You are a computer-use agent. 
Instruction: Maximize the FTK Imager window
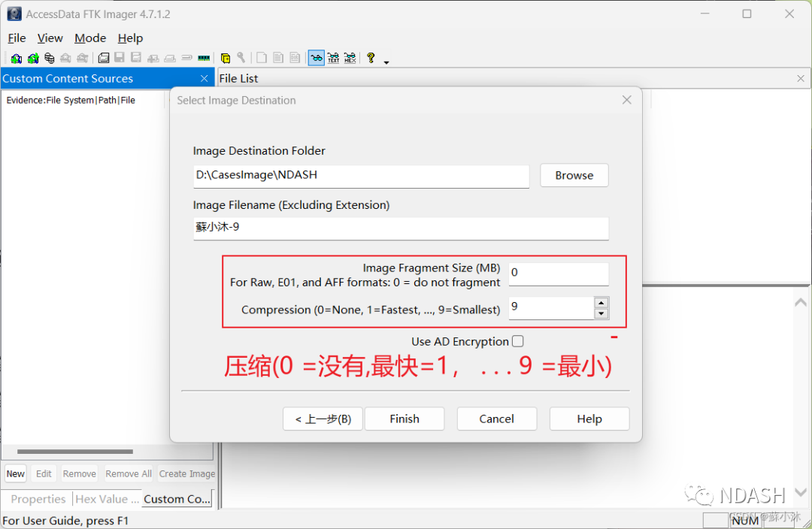pyautogui.click(x=747, y=14)
